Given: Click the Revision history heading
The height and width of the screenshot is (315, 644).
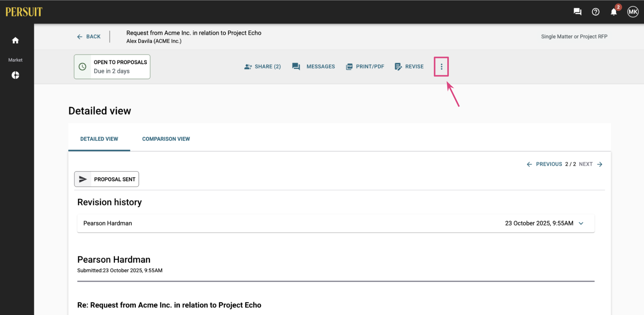Looking at the screenshot, I should pos(109,202).
